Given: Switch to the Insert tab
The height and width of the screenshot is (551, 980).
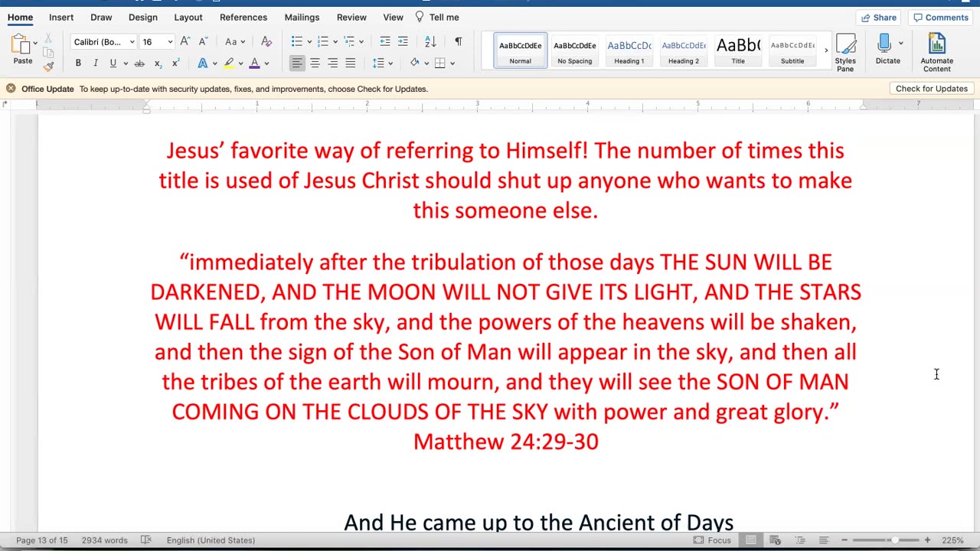Looking at the screenshot, I should tap(61, 17).
